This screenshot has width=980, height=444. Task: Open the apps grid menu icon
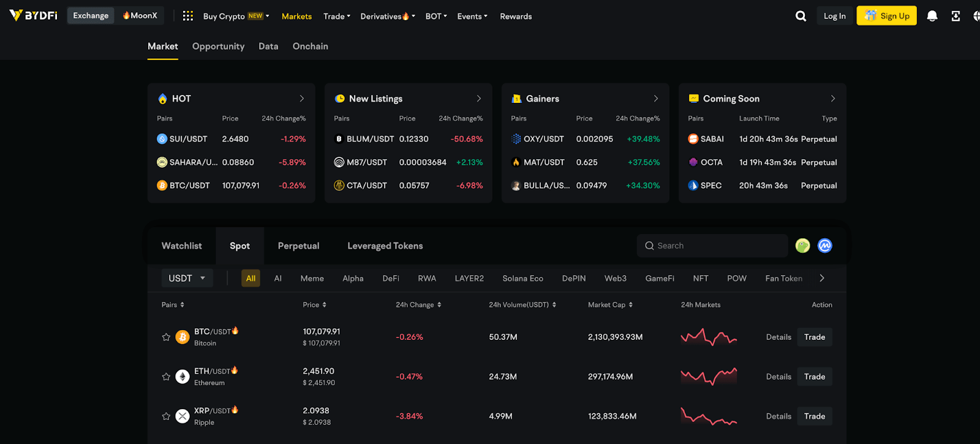point(188,16)
